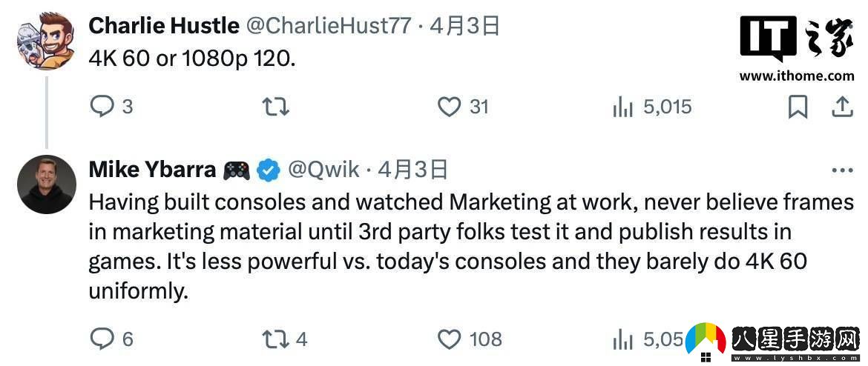Share Charlie Hustle's tweet
This screenshot has height=366, width=868.
841,107
